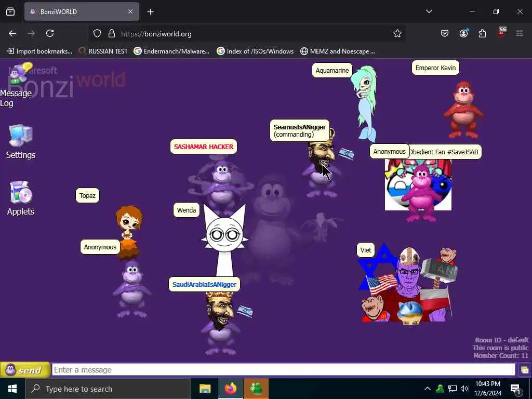
Task: Go back one page
Action: click(12, 33)
